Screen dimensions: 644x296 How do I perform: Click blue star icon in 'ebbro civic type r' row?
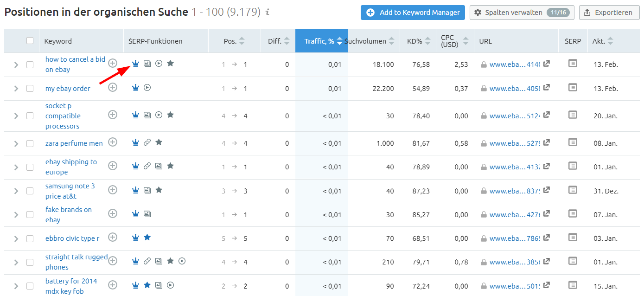coord(147,237)
